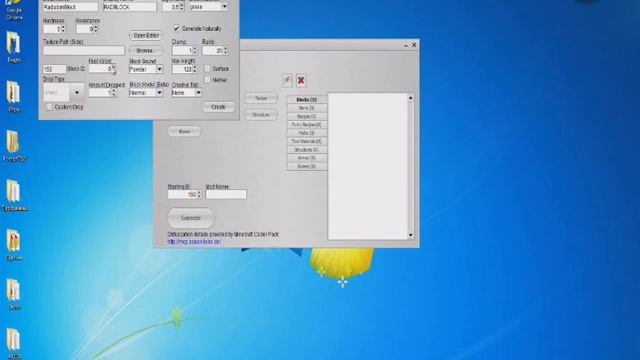Click the Biome button

(184, 131)
